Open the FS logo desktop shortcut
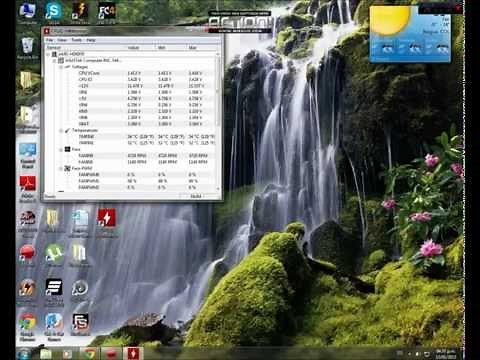 [80, 324]
